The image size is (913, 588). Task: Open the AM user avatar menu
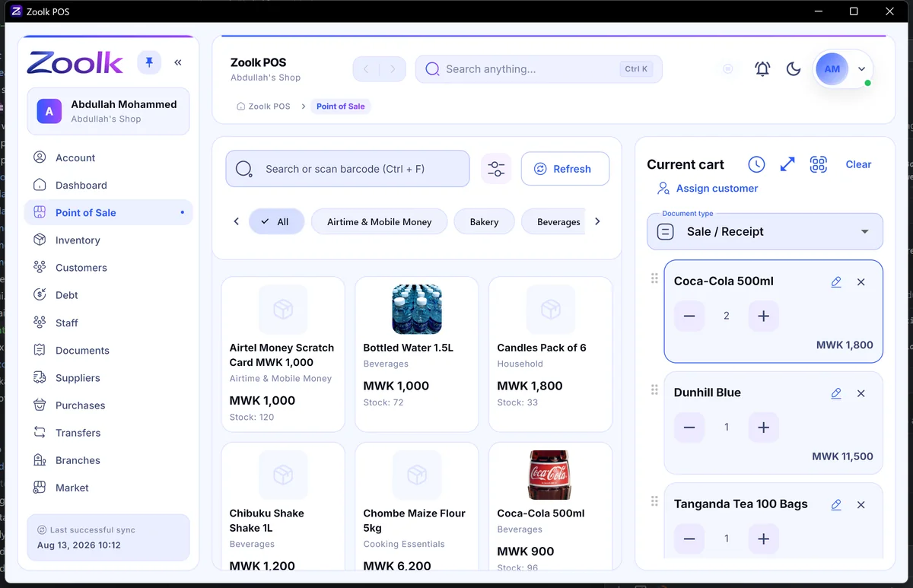coord(842,69)
